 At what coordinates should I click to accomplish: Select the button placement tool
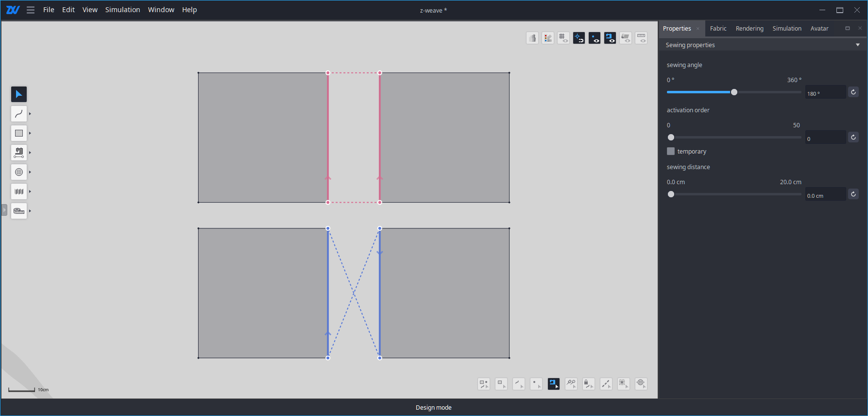tap(19, 172)
